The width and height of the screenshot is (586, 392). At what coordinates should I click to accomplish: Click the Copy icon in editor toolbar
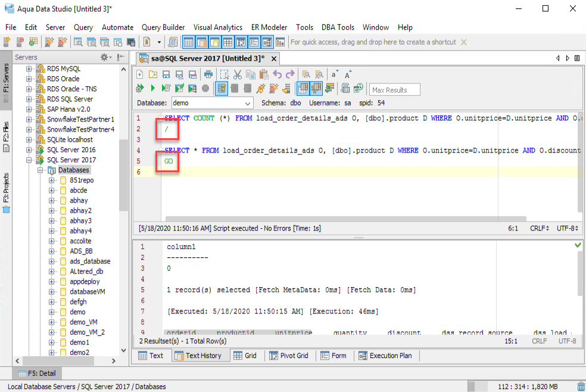point(250,74)
